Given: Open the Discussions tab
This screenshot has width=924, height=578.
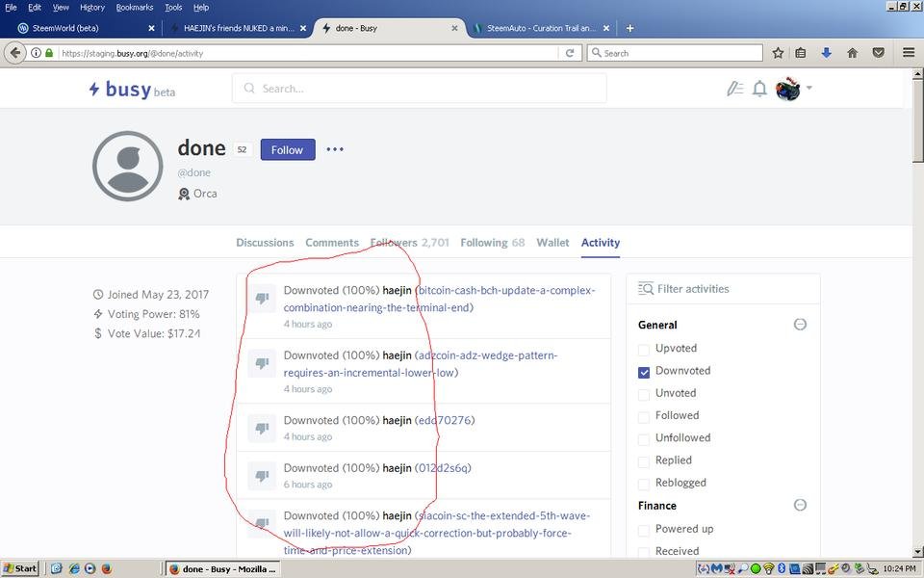Looking at the screenshot, I should [265, 243].
